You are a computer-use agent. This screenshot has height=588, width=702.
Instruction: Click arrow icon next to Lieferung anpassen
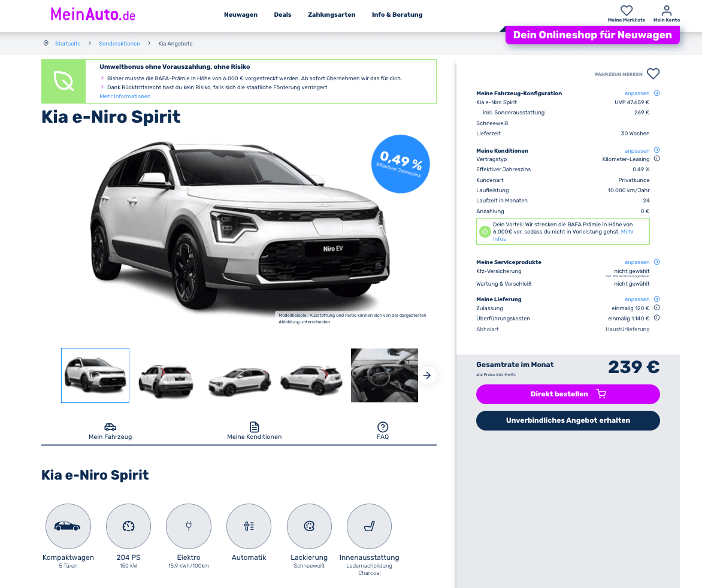(657, 299)
